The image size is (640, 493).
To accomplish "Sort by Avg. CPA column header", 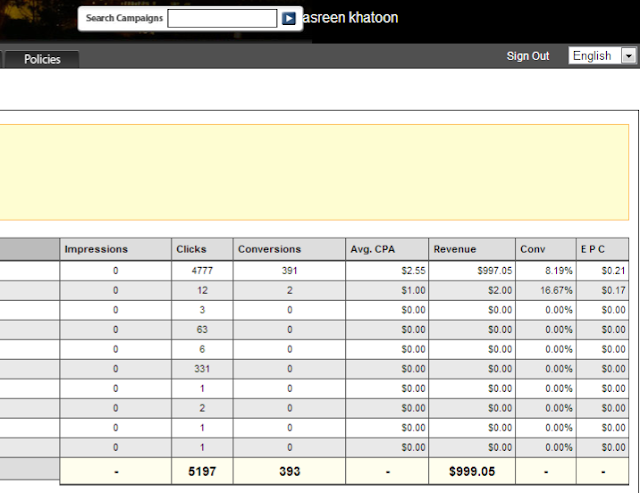I will (x=387, y=249).
